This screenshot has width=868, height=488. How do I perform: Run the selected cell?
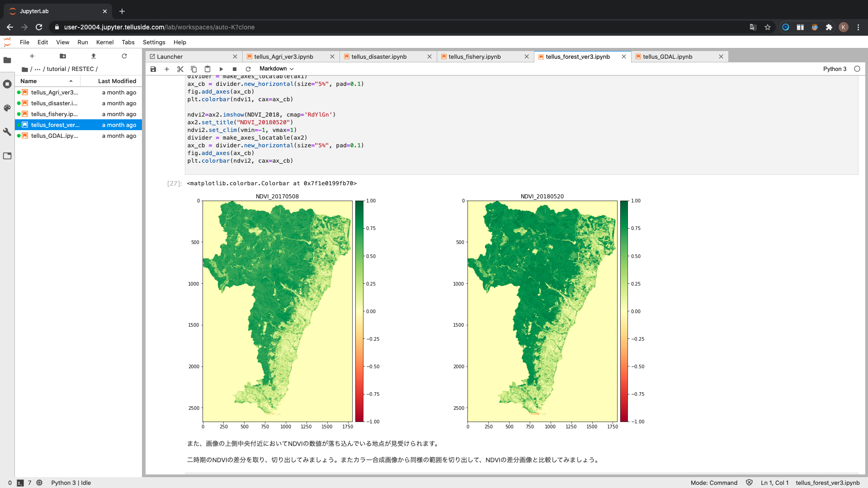221,69
